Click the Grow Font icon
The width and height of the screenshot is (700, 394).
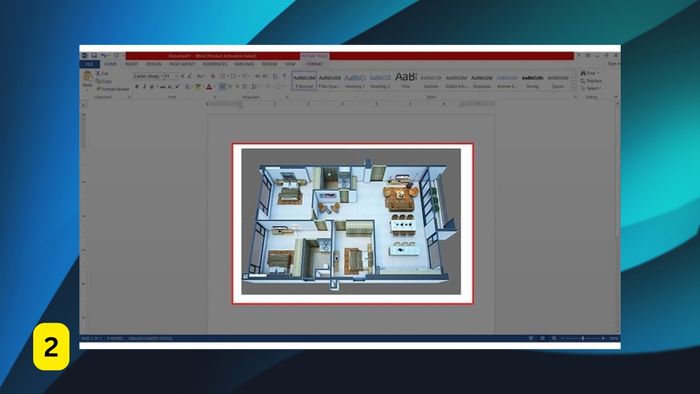point(182,76)
